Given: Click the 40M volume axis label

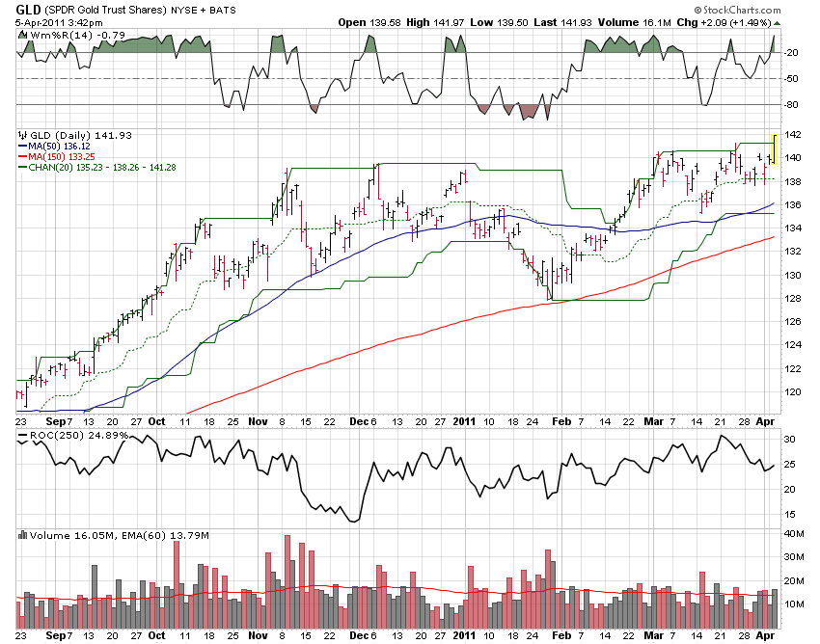Looking at the screenshot, I should 794,534.
